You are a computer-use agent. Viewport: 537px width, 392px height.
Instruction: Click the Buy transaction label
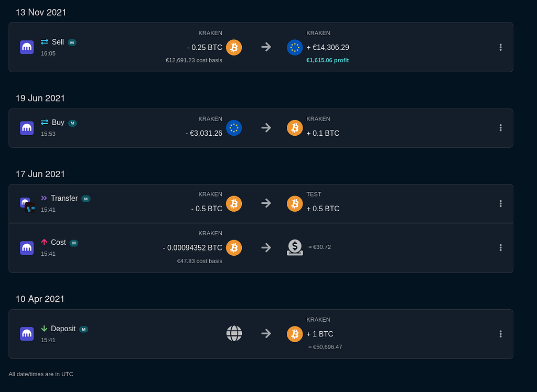click(58, 123)
